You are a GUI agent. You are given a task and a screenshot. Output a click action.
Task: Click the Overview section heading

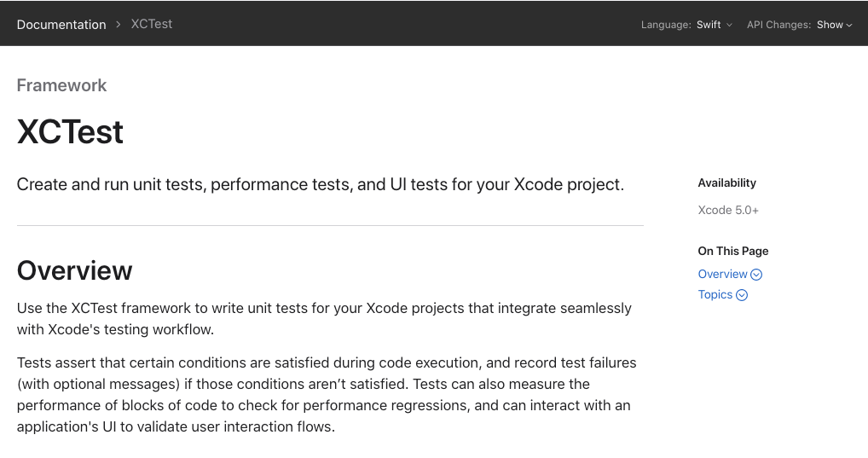pyautogui.click(x=75, y=270)
